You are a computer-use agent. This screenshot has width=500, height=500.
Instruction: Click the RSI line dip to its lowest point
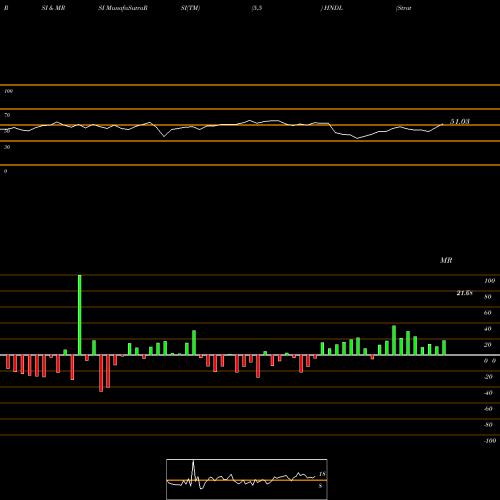coord(358,138)
